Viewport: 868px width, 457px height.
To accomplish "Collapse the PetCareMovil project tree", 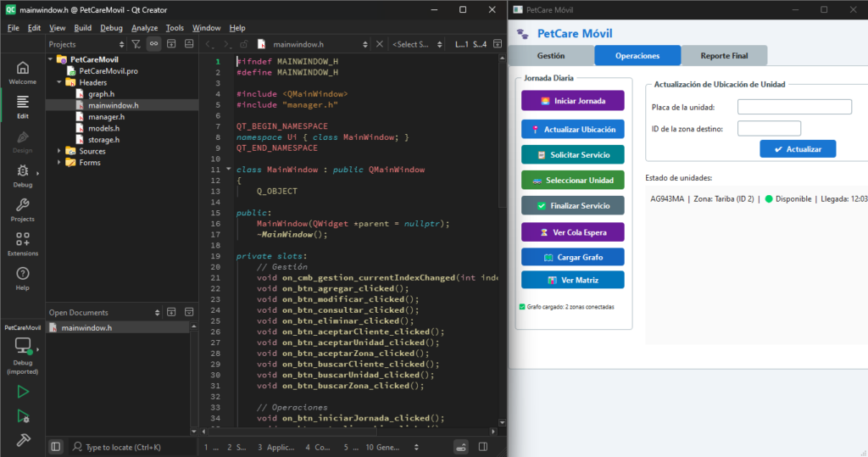I will click(50, 59).
